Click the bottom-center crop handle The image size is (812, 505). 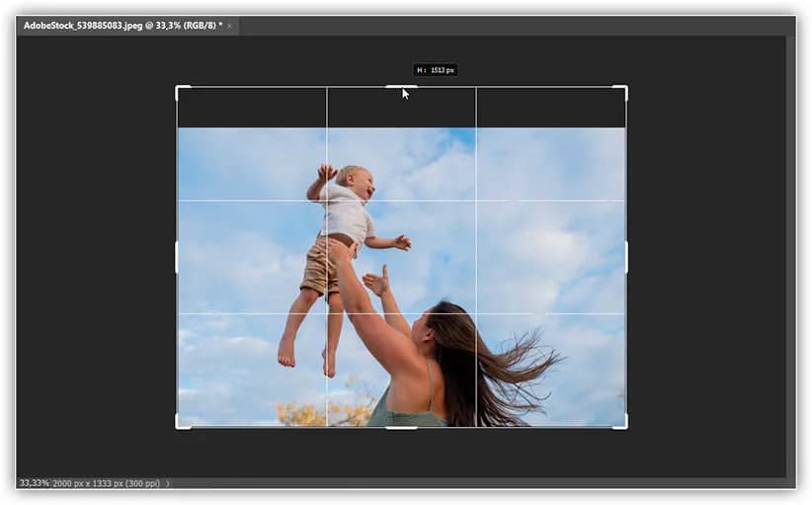pyautogui.click(x=401, y=427)
